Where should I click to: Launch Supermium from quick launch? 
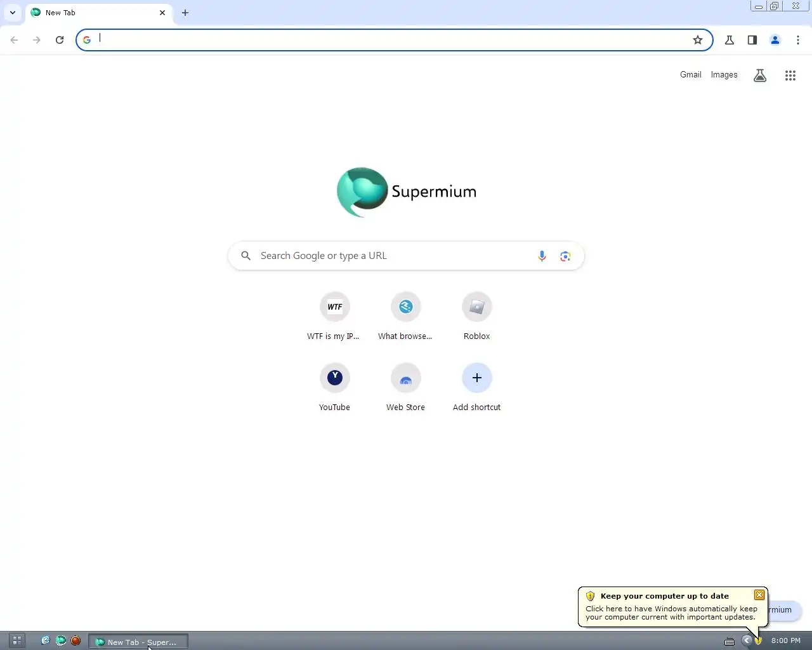[x=60, y=640]
